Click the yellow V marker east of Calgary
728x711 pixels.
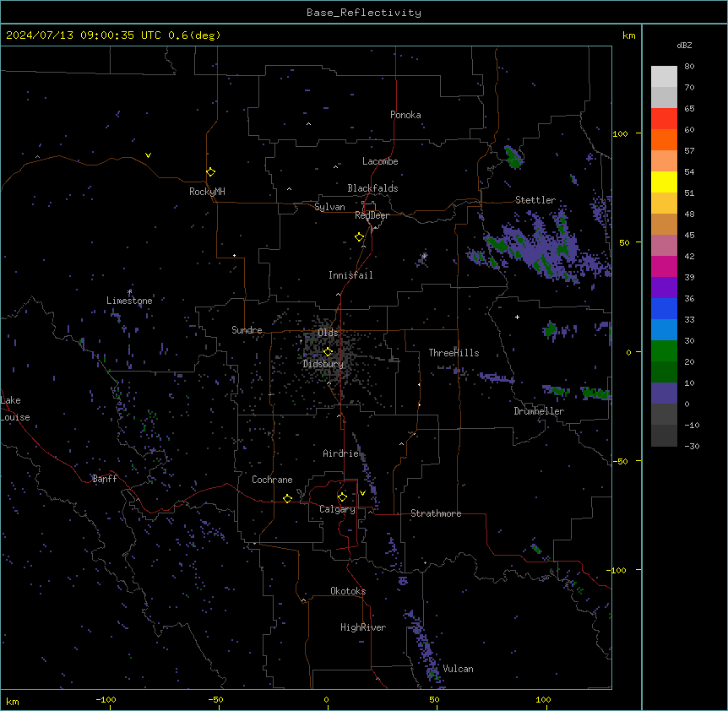362,493
